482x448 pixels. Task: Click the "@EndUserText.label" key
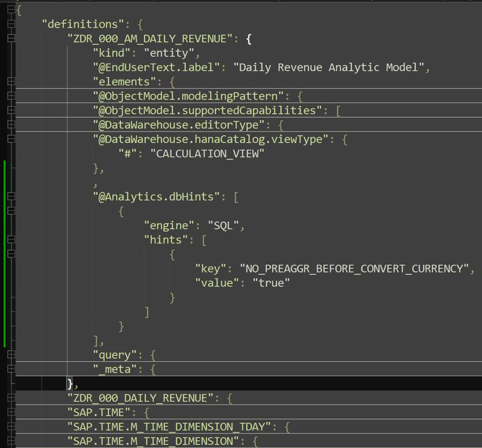(156, 67)
